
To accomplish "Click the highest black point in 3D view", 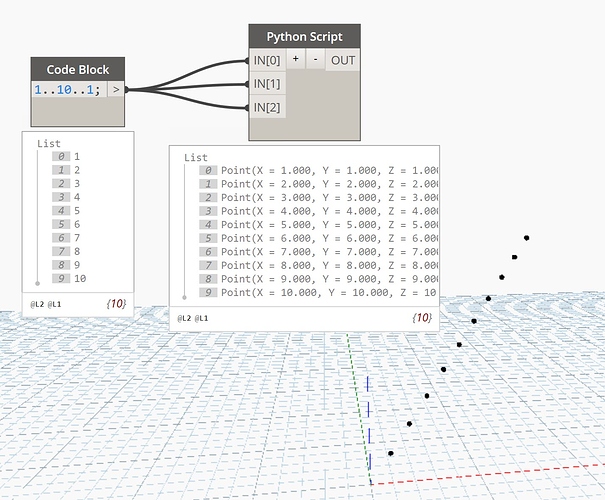I will click(527, 238).
